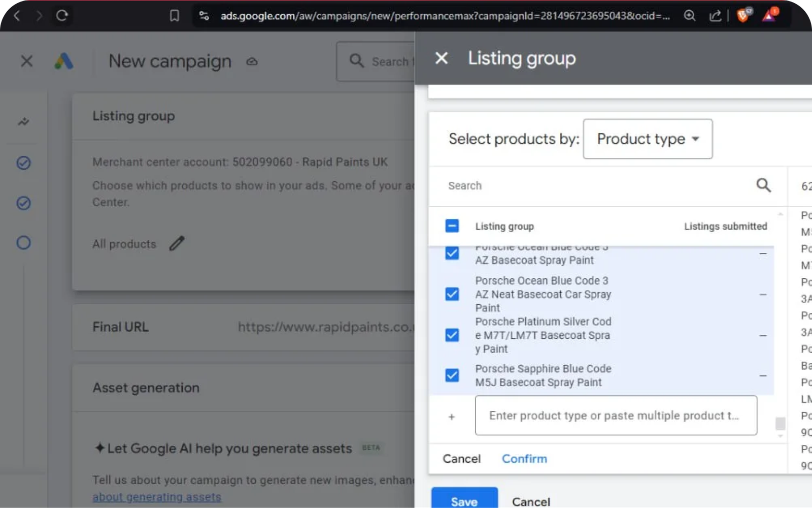This screenshot has width=812, height=508.
Task: Click the Google Ads top search box
Action: click(376, 61)
